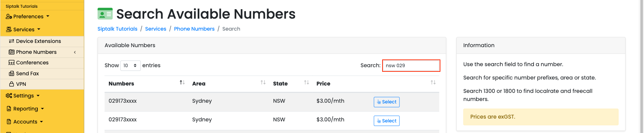Open the Reporting sidebar menu
644x133 pixels.
[25, 109]
